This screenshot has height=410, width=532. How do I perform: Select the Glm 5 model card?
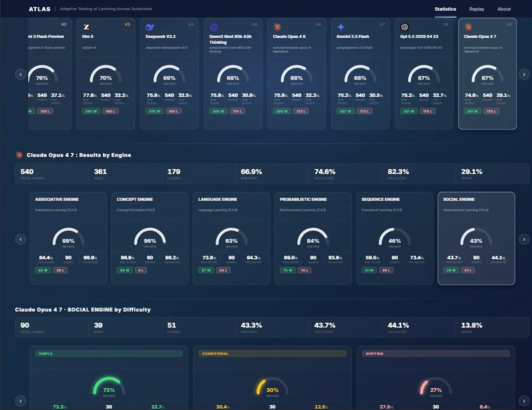106,74
